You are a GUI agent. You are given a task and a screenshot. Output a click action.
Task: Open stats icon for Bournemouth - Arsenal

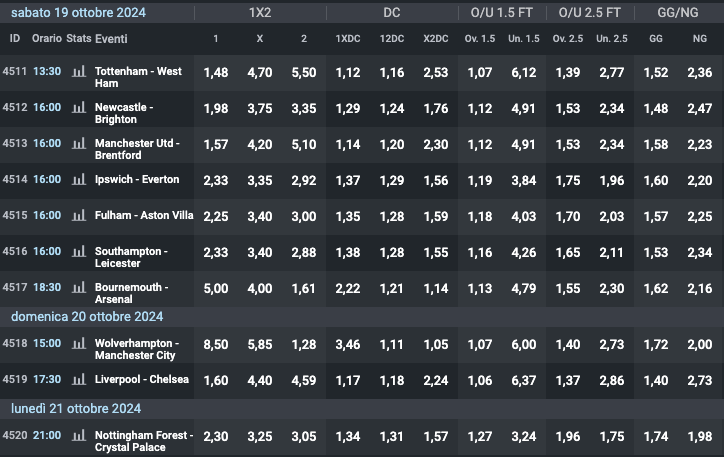(79, 287)
